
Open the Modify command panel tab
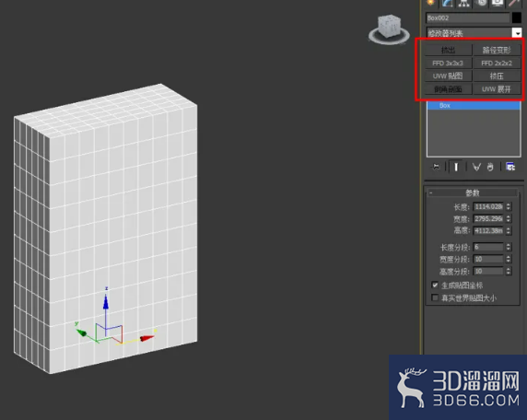447,3
